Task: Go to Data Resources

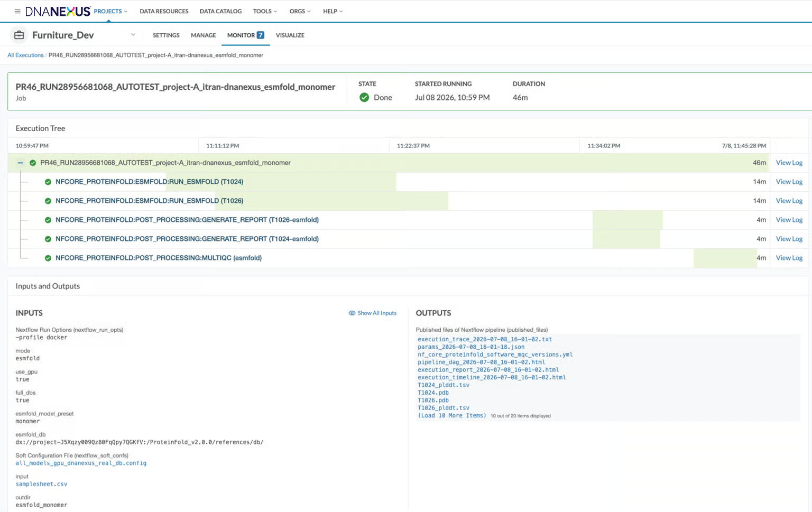Action: 164,11
